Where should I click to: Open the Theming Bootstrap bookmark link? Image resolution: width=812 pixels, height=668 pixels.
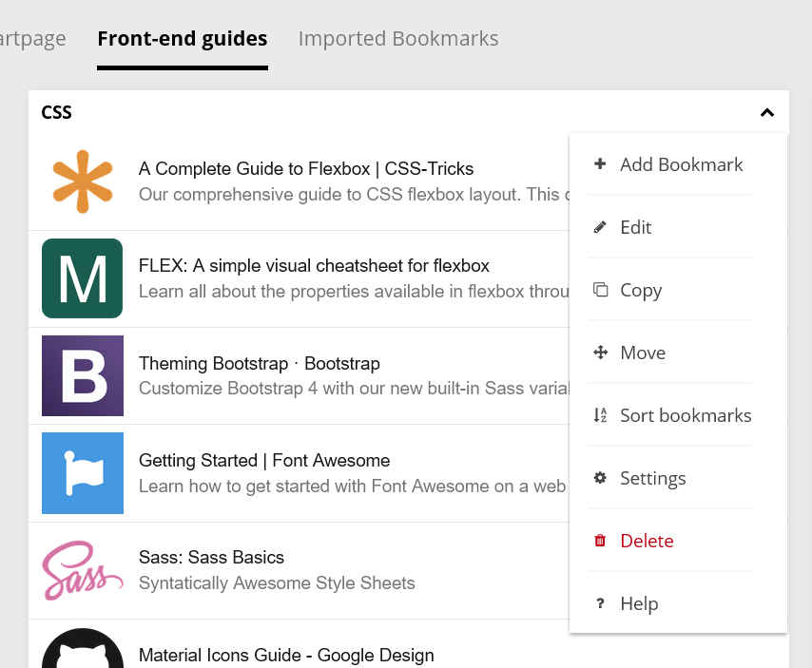[x=260, y=363]
